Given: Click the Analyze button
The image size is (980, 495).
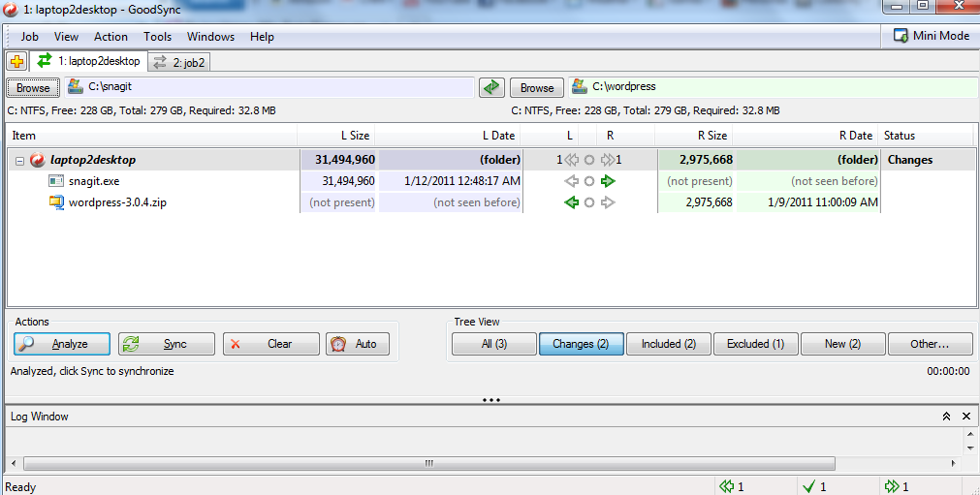Looking at the screenshot, I should point(62,344).
